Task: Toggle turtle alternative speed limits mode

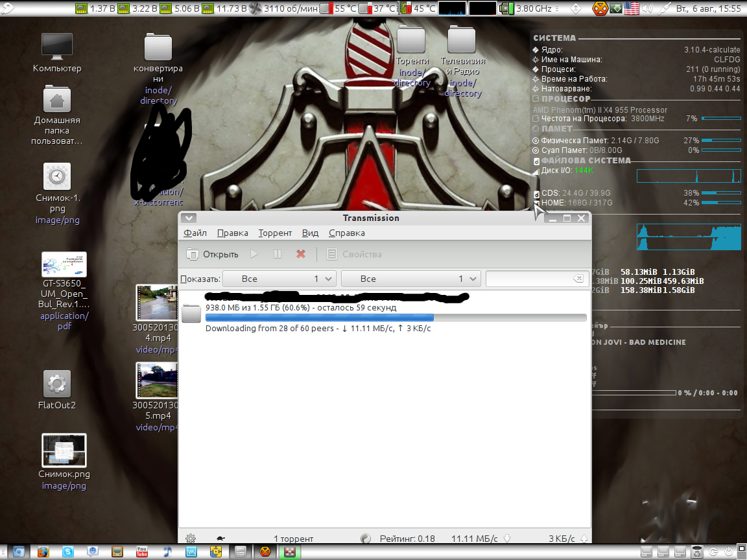Action: coord(220,539)
